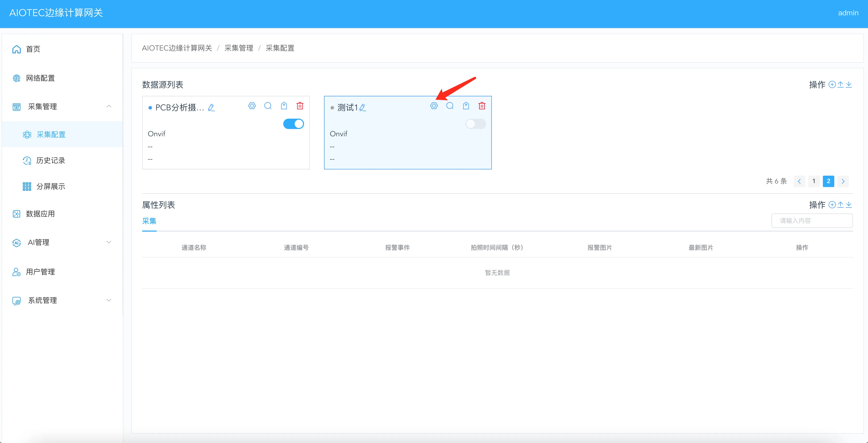Click the 采集管理 breadcrumb link

239,48
